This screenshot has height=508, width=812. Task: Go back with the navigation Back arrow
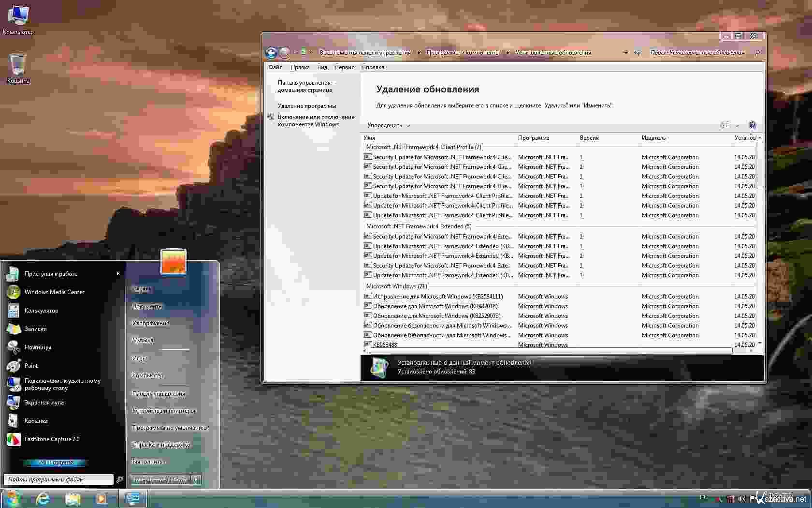[x=271, y=53]
